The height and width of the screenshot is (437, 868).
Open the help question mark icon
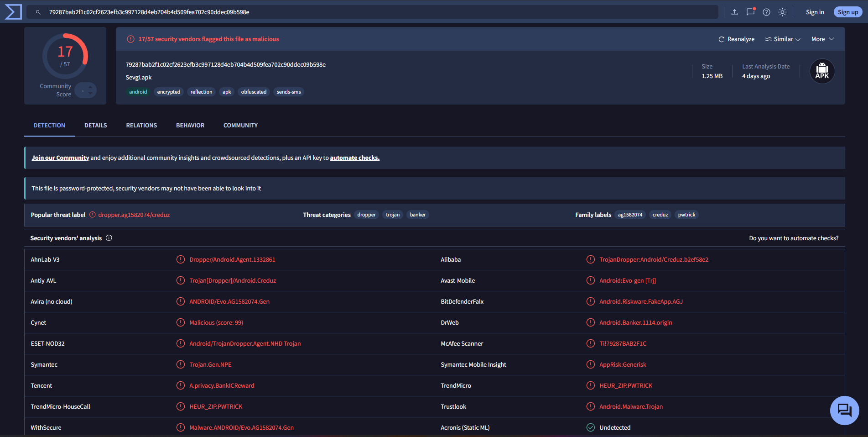pos(766,12)
